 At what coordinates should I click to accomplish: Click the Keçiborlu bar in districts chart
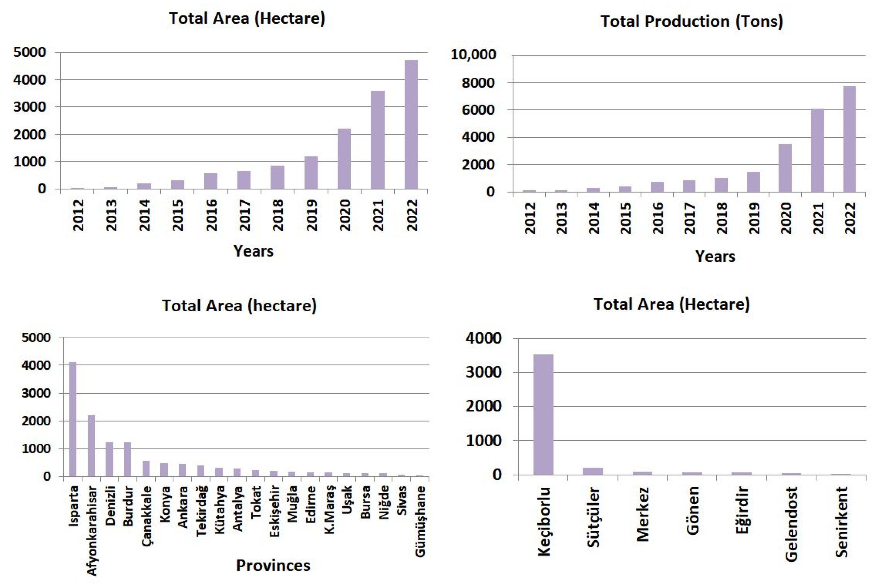pos(543,414)
